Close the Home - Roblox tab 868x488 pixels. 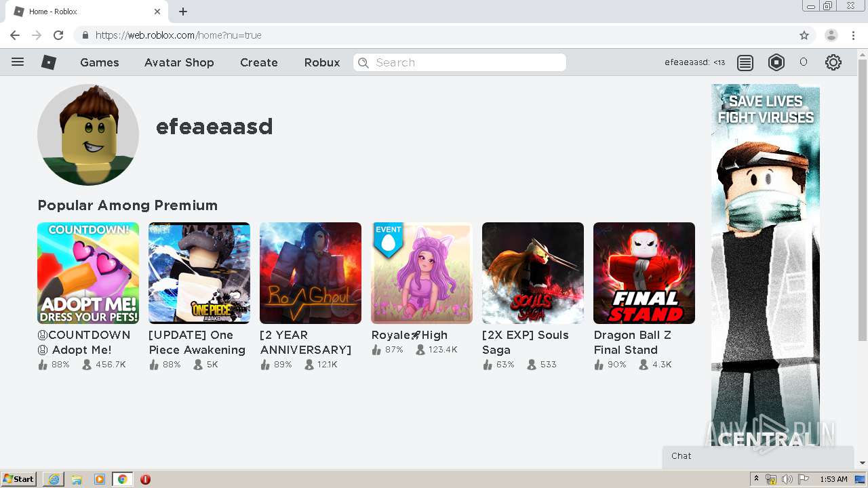[157, 12]
